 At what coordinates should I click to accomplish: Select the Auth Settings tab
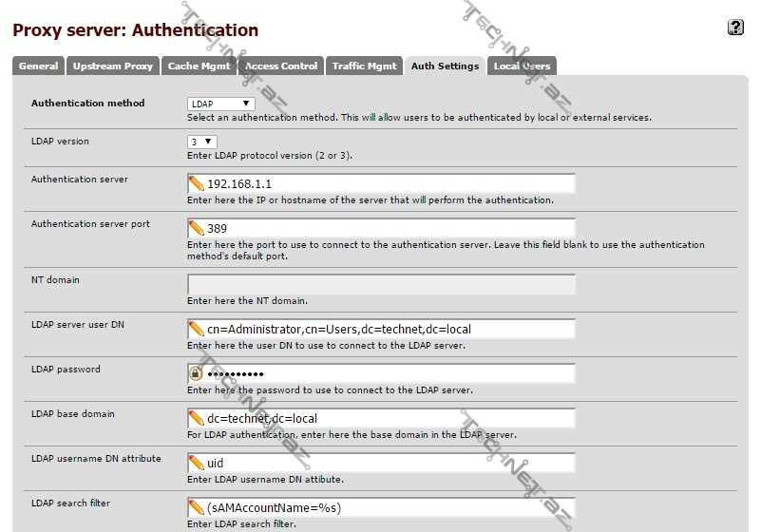[x=445, y=66]
